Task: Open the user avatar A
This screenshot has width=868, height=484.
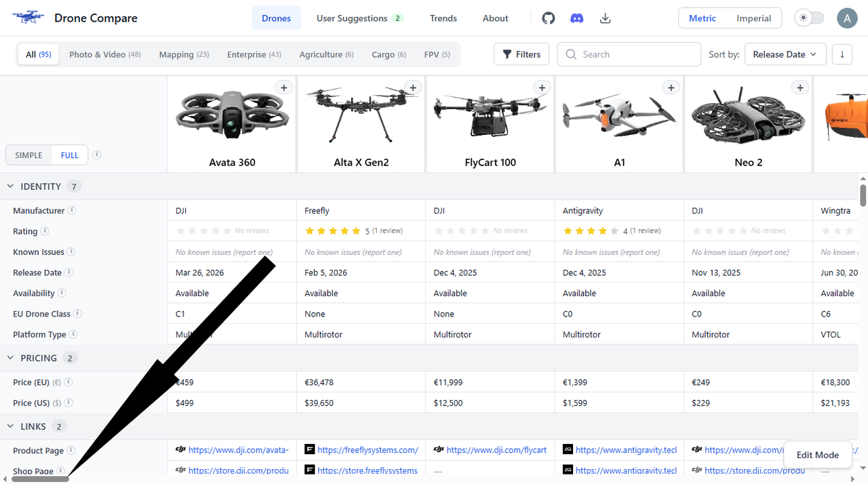Action: (846, 18)
